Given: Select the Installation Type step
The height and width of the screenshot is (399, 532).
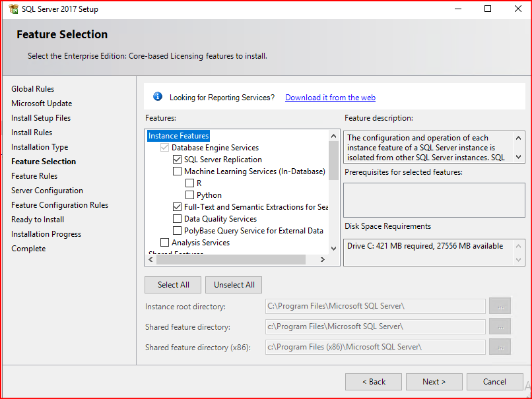Looking at the screenshot, I should pos(40,147).
